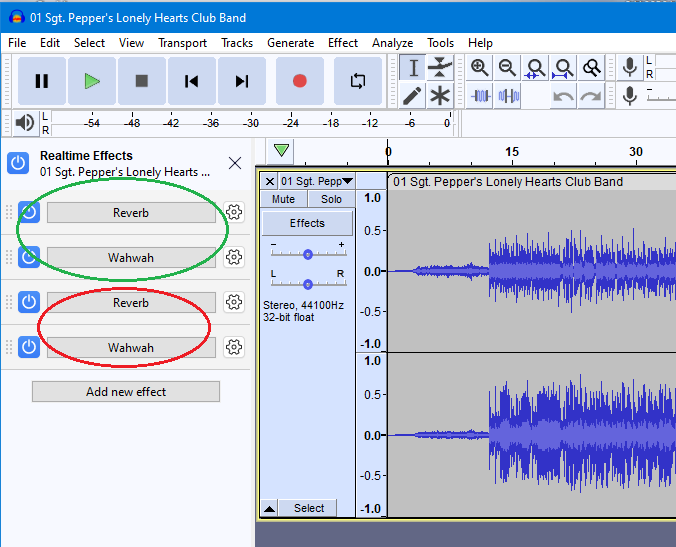Open settings gear for second Reverb
676x547 pixels.
[234, 302]
